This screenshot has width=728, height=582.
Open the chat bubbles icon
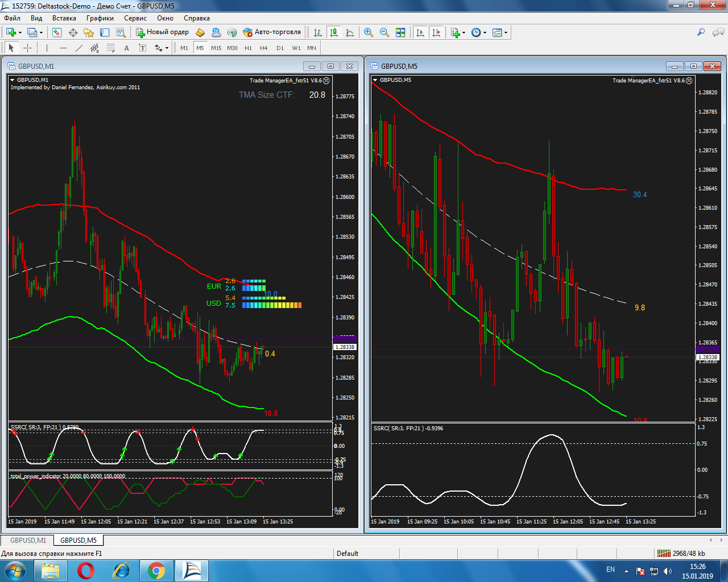coord(718,32)
